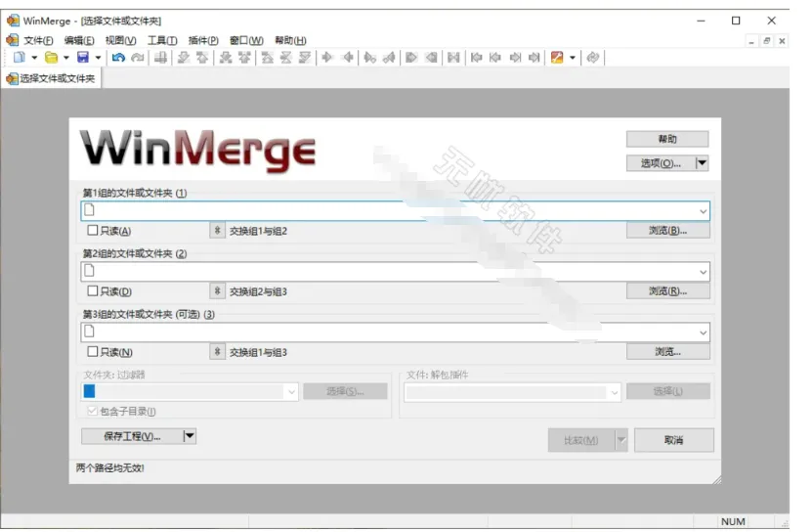Image resolution: width=812 pixels, height=532 pixels.
Task: Click the blue Undo arrow icon
Action: click(x=118, y=57)
